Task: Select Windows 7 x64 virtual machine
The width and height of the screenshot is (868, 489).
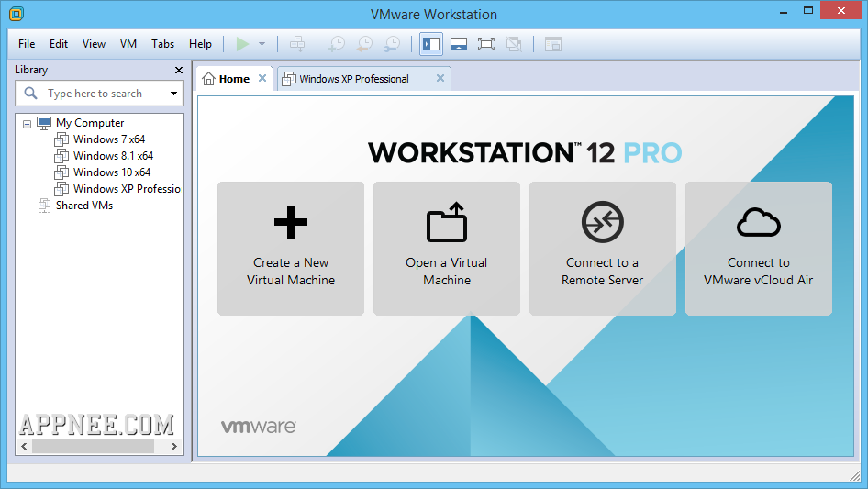Action: (x=109, y=139)
